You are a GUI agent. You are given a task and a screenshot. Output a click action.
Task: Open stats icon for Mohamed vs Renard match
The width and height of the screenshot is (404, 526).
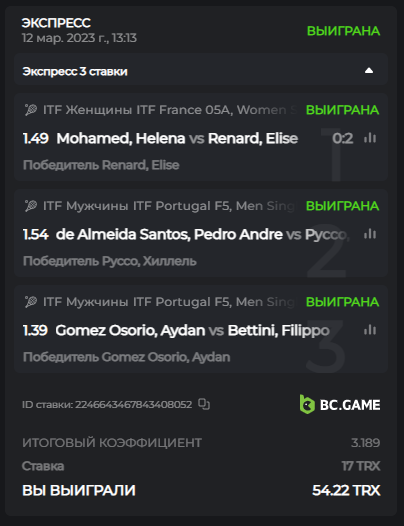click(370, 138)
